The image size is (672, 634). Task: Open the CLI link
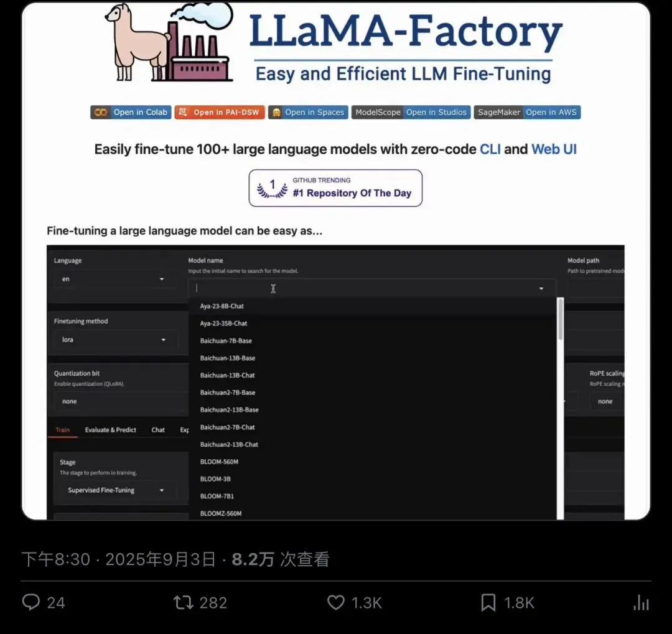click(490, 149)
